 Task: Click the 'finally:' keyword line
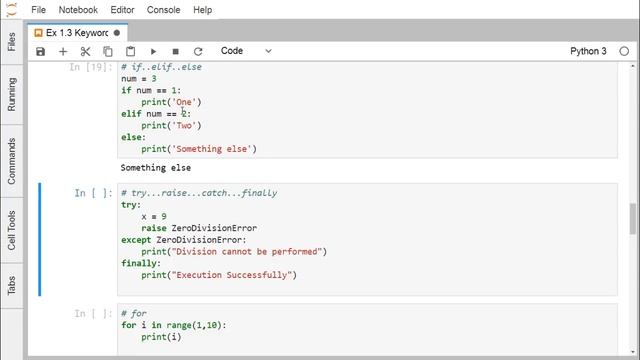(141, 263)
